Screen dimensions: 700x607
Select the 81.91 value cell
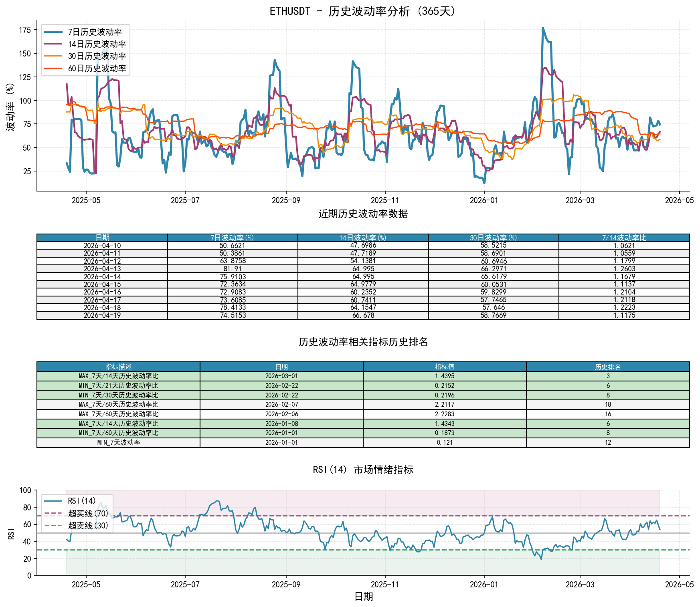point(233,269)
